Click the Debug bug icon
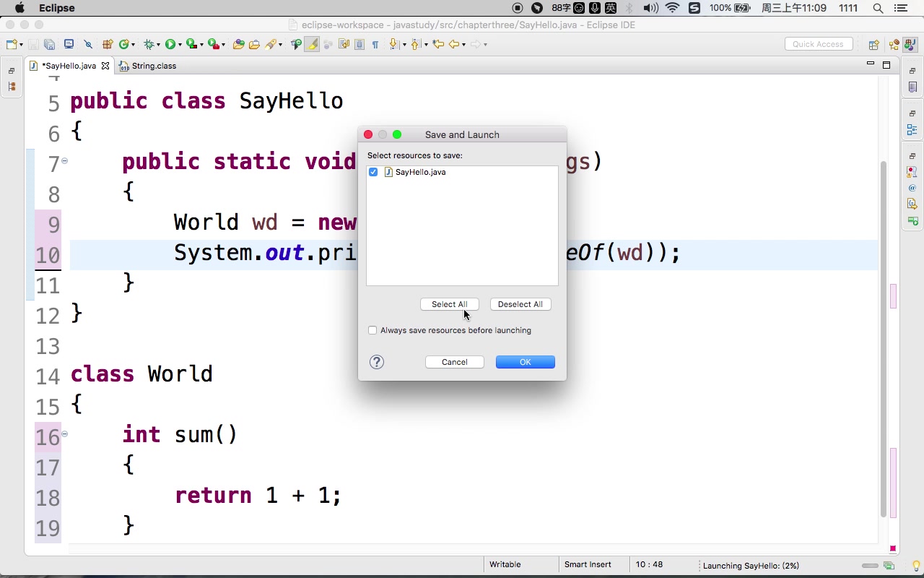Screen dimensions: 924x578 [149, 44]
